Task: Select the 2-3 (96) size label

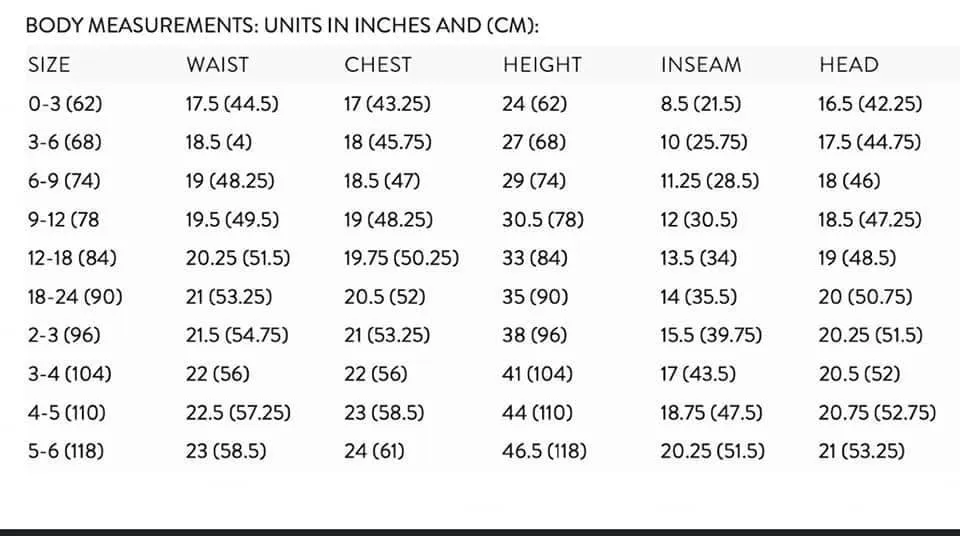Action: 64,335
